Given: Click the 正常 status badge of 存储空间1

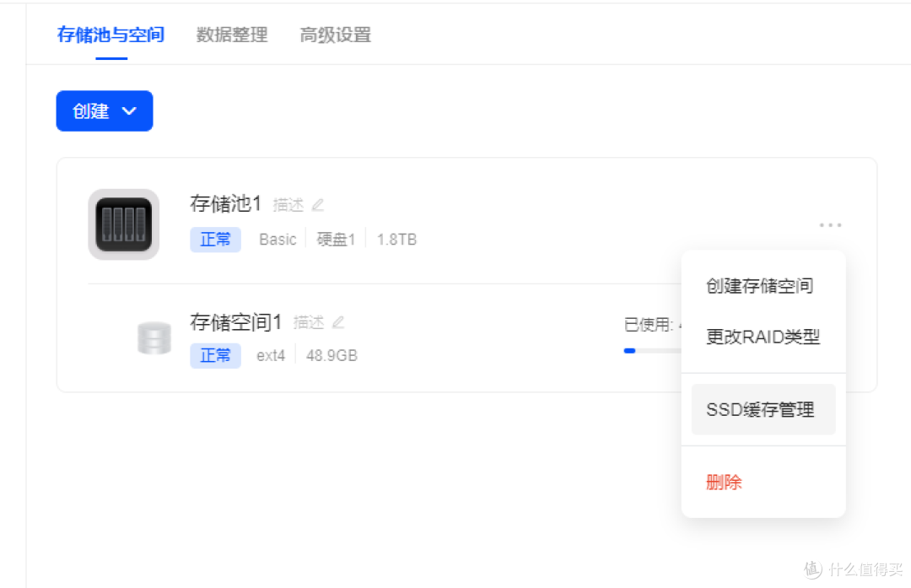Looking at the screenshot, I should coord(215,355).
